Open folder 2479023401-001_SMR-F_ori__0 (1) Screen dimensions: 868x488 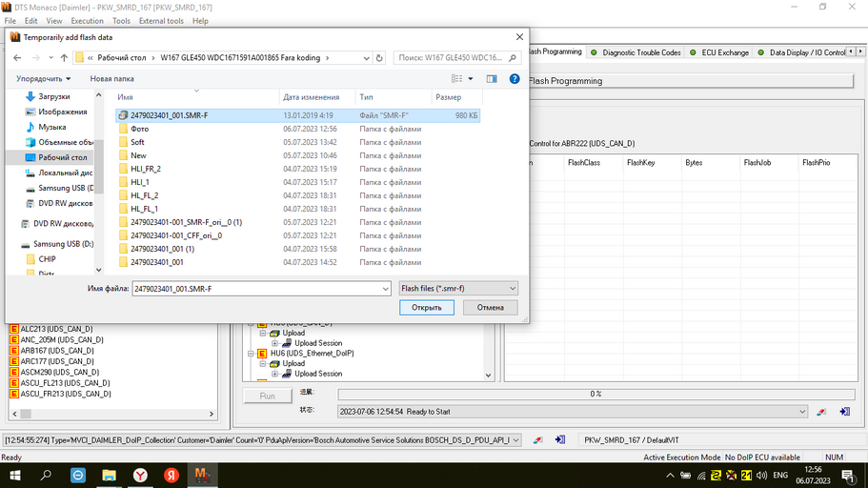[x=186, y=221]
